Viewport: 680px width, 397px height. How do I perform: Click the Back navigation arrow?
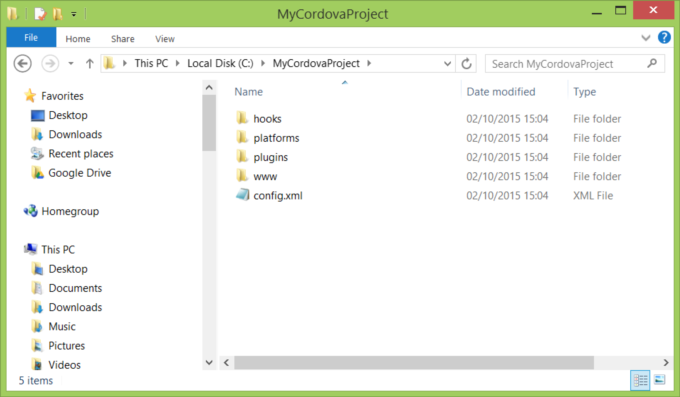[x=23, y=64]
